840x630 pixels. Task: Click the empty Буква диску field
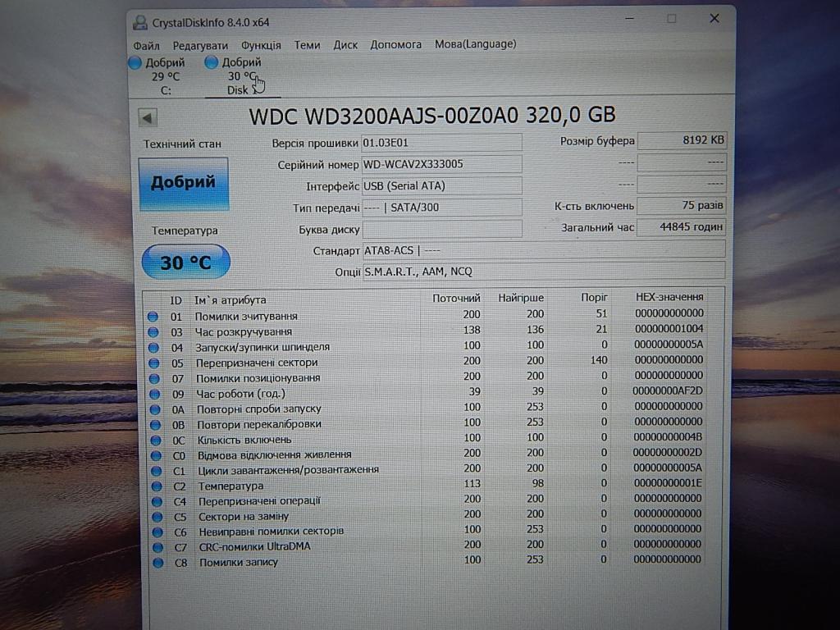click(442, 230)
